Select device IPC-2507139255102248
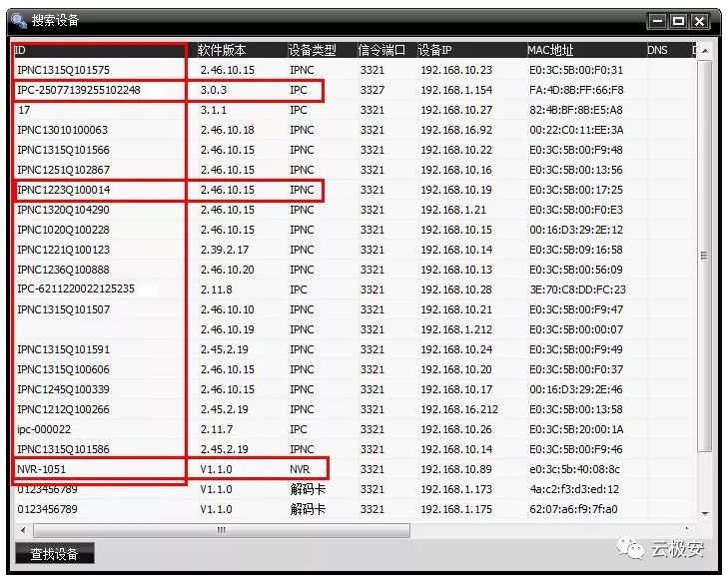This screenshot has width=728, height=581. point(79,90)
